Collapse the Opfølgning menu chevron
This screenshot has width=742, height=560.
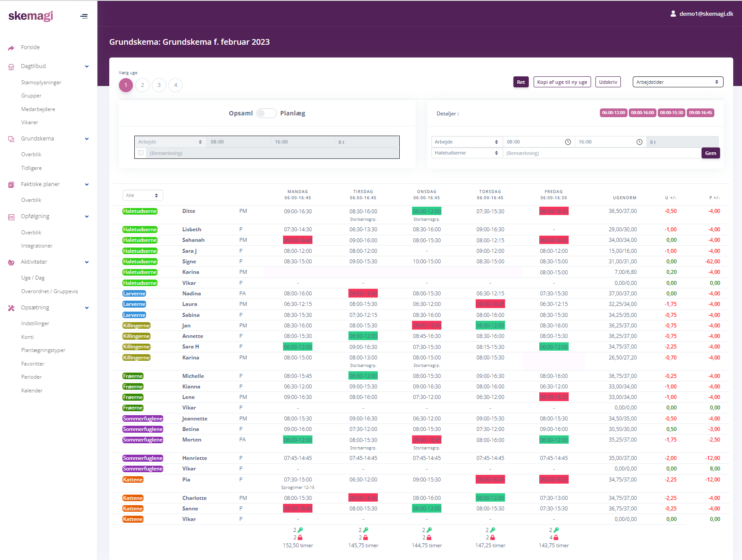87,217
